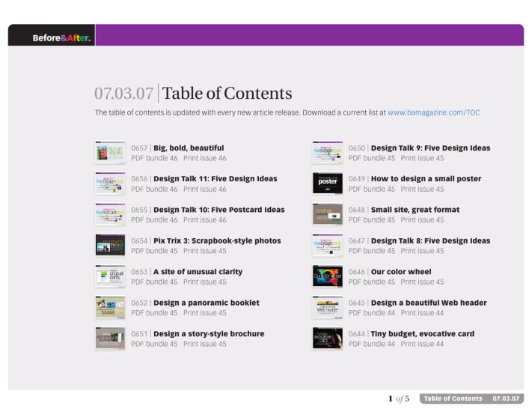Open thumbnail for Big, bold, beautiful
The width and height of the screenshot is (532, 412).
(110, 153)
